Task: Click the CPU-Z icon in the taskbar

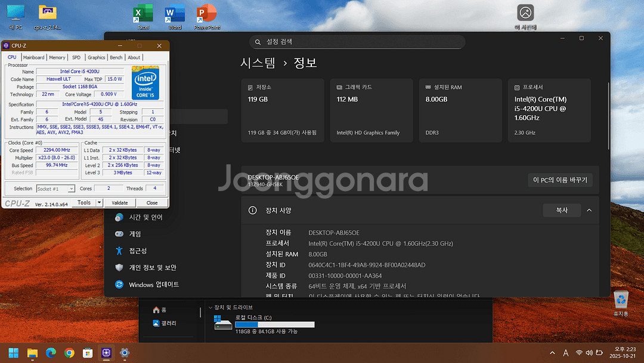Action: coord(106,352)
